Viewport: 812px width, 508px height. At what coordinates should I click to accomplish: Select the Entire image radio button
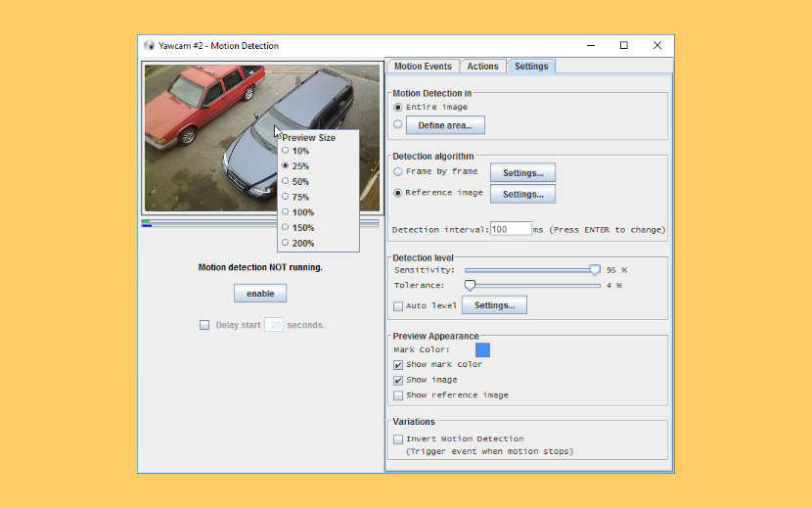[398, 108]
